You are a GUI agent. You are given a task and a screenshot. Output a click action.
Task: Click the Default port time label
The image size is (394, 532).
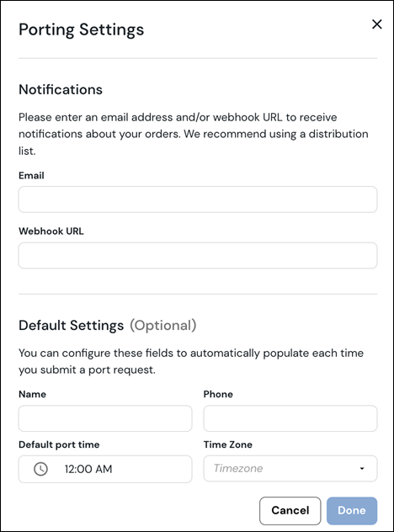(x=59, y=444)
